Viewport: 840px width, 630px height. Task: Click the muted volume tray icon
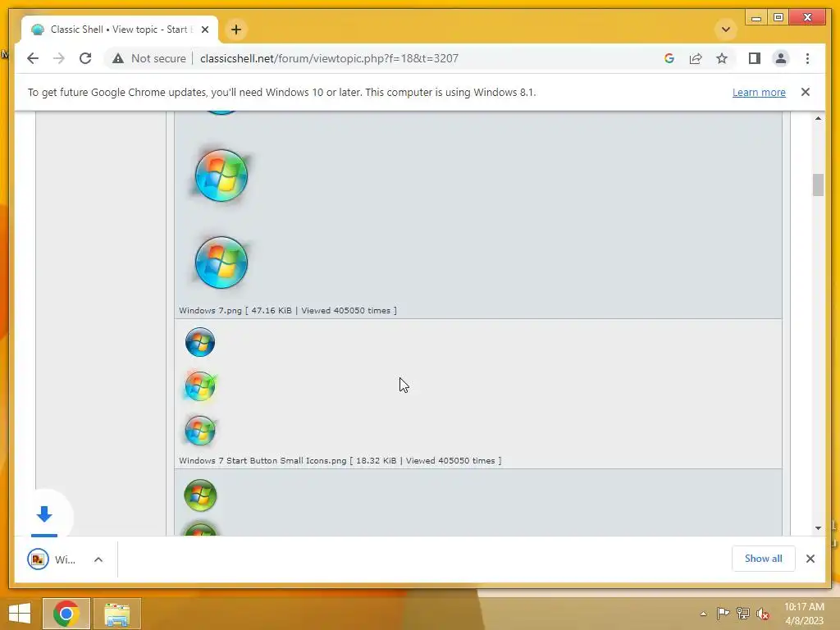click(x=763, y=614)
